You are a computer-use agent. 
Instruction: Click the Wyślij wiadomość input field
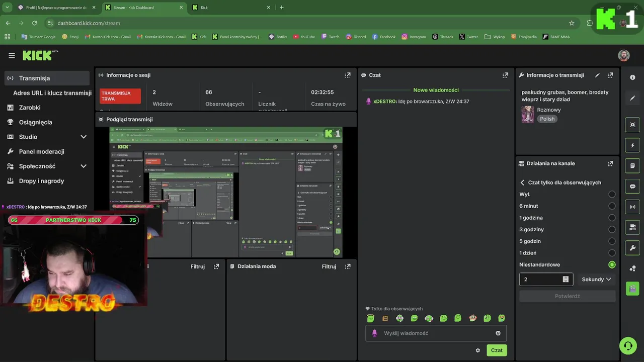(x=436, y=333)
